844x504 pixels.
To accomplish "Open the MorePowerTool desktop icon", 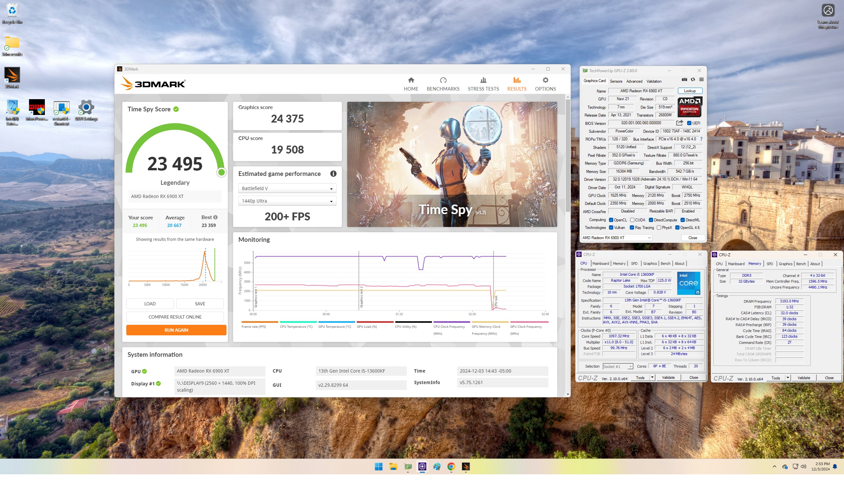I will [x=37, y=110].
